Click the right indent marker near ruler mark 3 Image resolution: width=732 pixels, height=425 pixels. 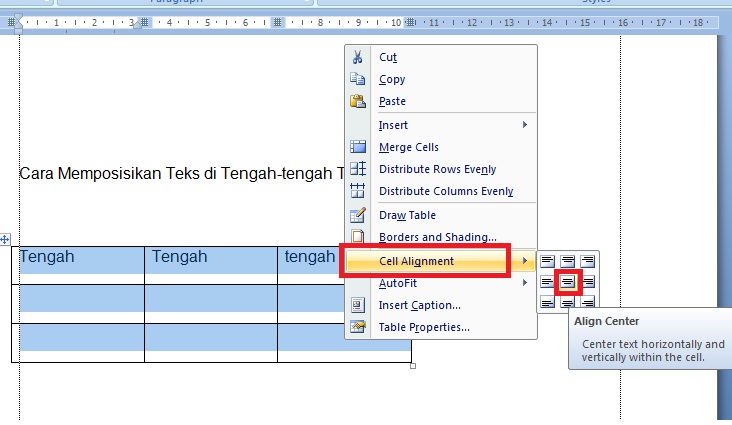(x=138, y=24)
